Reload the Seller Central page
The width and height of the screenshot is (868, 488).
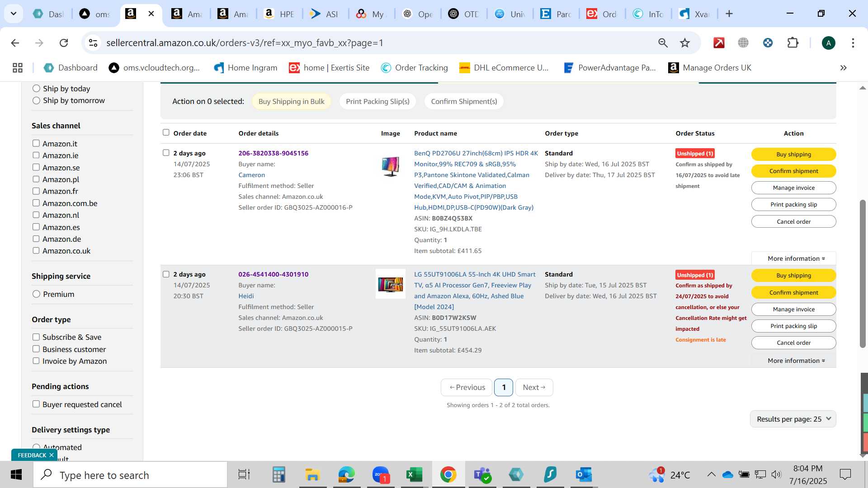coord(64,43)
